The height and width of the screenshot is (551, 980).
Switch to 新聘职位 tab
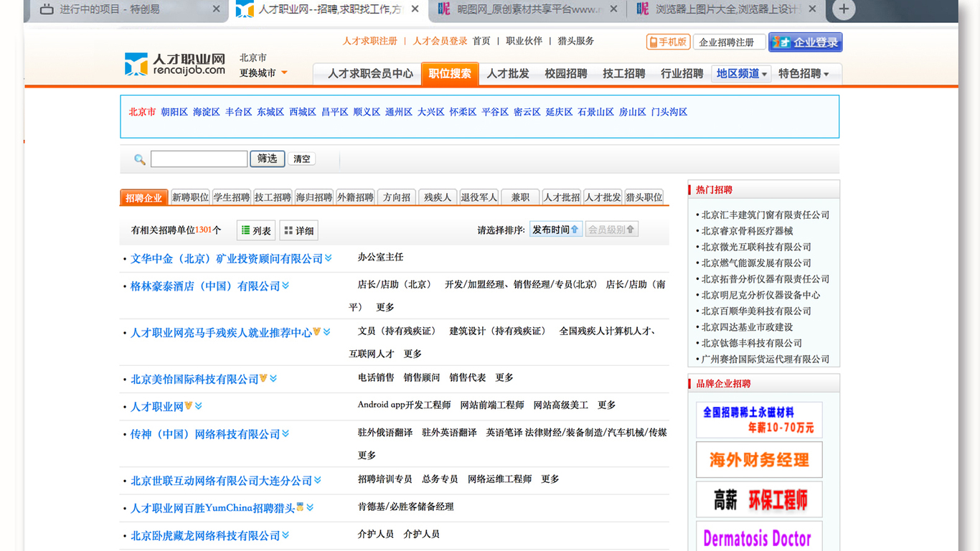[x=190, y=197]
